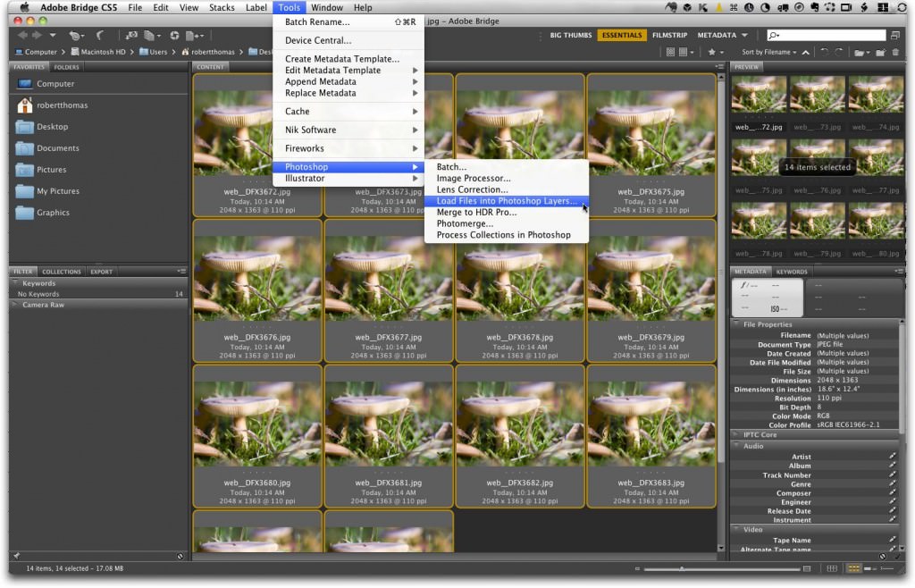This screenshot has height=588, width=915.
Task: Collapse the File Properties section
Action: coord(736,324)
